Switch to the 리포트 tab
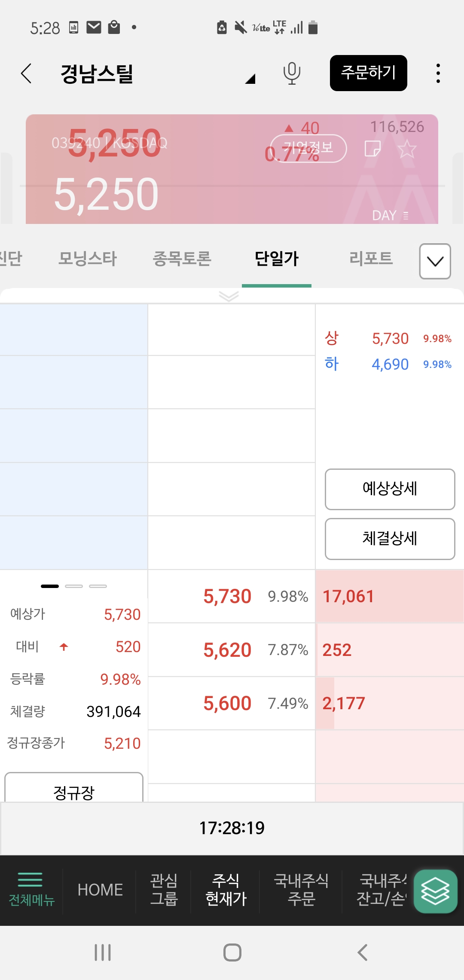The width and height of the screenshot is (464, 980). [371, 259]
